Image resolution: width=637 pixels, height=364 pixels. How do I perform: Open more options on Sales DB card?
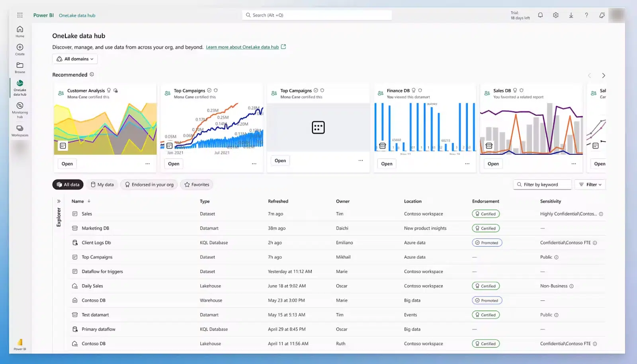click(x=573, y=164)
